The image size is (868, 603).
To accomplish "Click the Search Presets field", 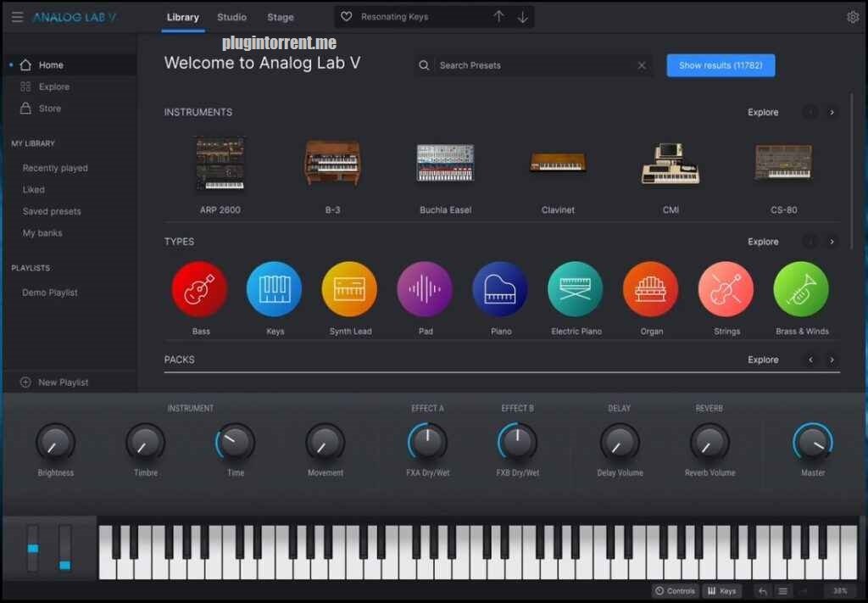I will (x=534, y=65).
